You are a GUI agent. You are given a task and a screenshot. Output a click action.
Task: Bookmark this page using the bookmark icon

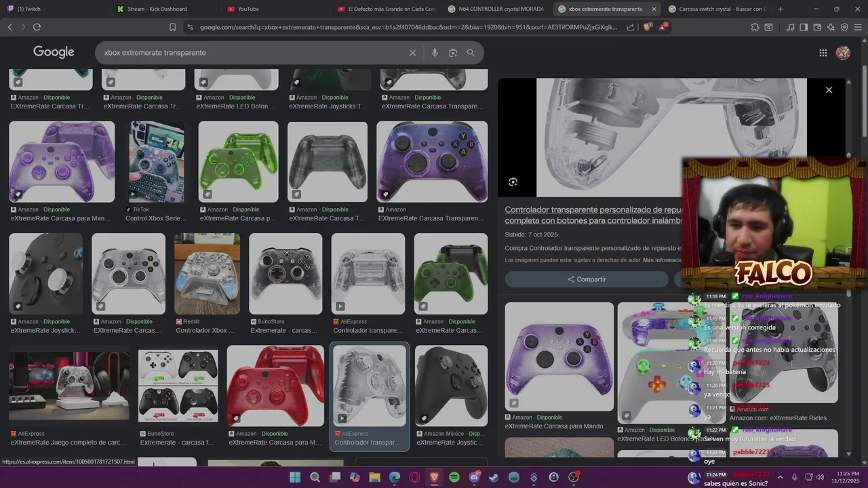point(172,27)
